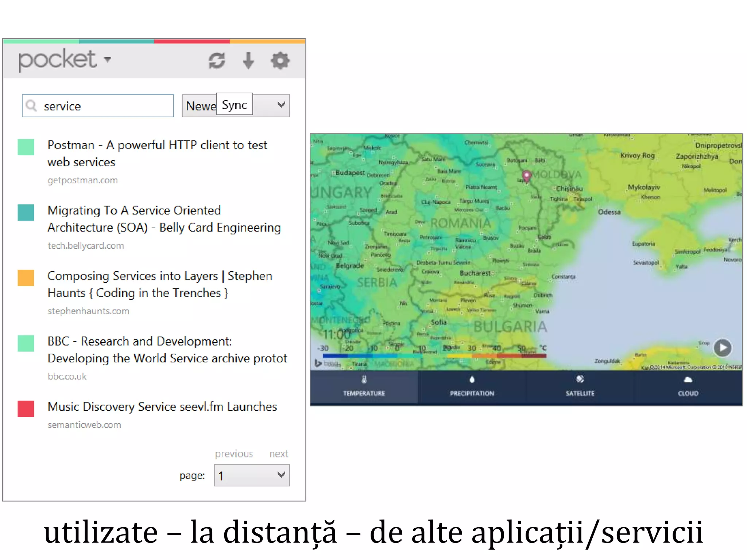The width and height of the screenshot is (747, 560).
Task: Open the Newest sort dropdown
Action: coord(280,105)
